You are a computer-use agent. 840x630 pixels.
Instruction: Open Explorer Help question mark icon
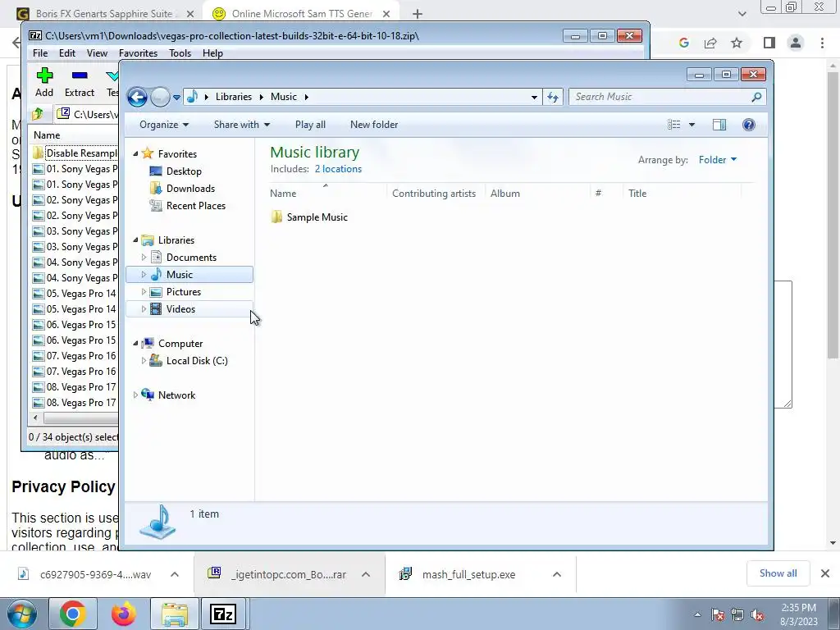[x=748, y=125]
